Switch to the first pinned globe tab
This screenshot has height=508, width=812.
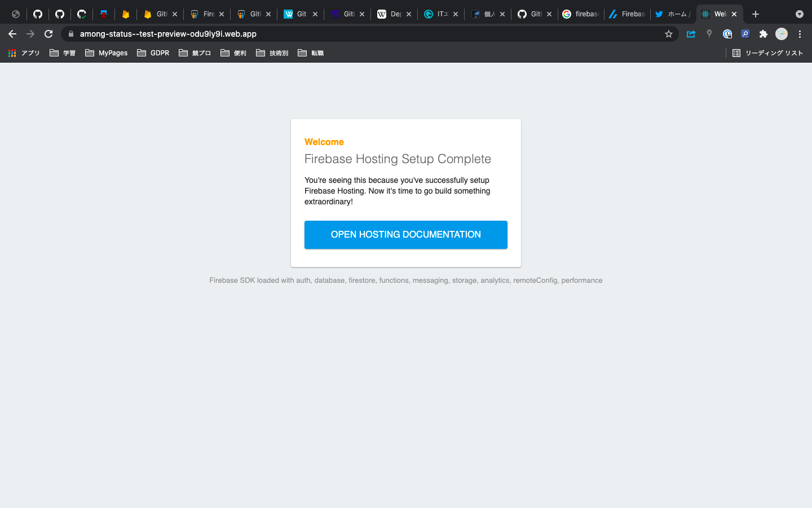(16, 14)
